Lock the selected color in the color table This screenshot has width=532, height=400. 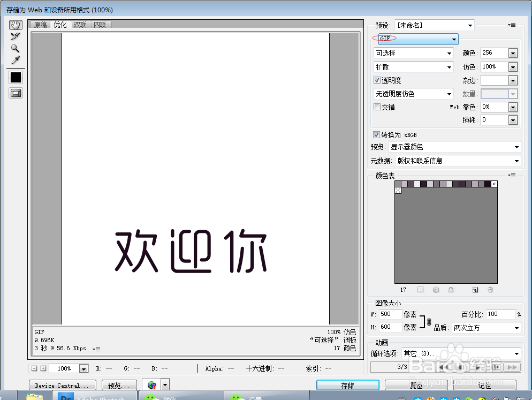(x=451, y=290)
